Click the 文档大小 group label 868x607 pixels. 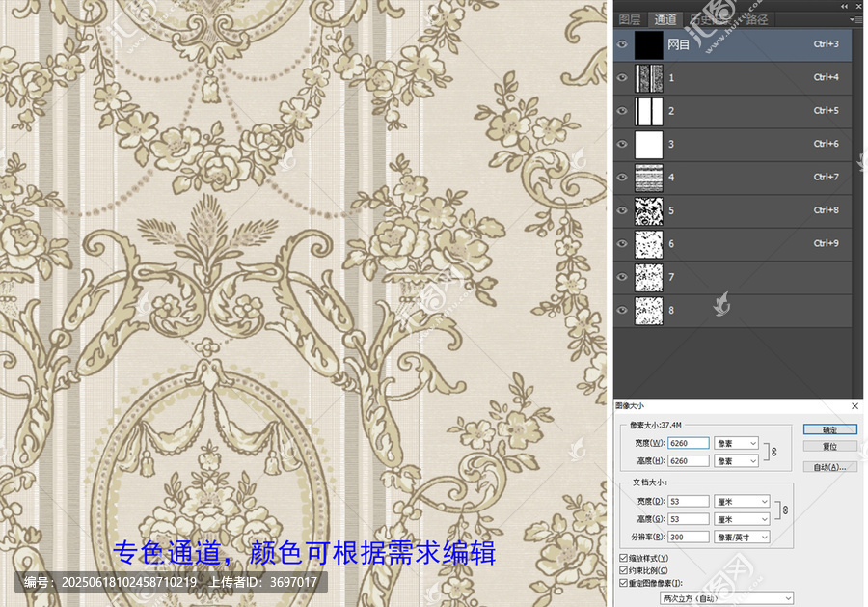(650, 483)
